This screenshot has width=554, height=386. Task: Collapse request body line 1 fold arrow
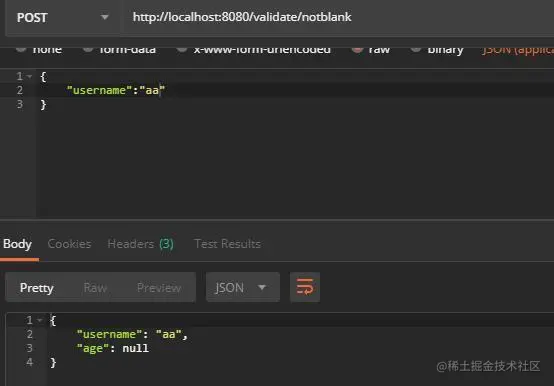[x=29, y=76]
